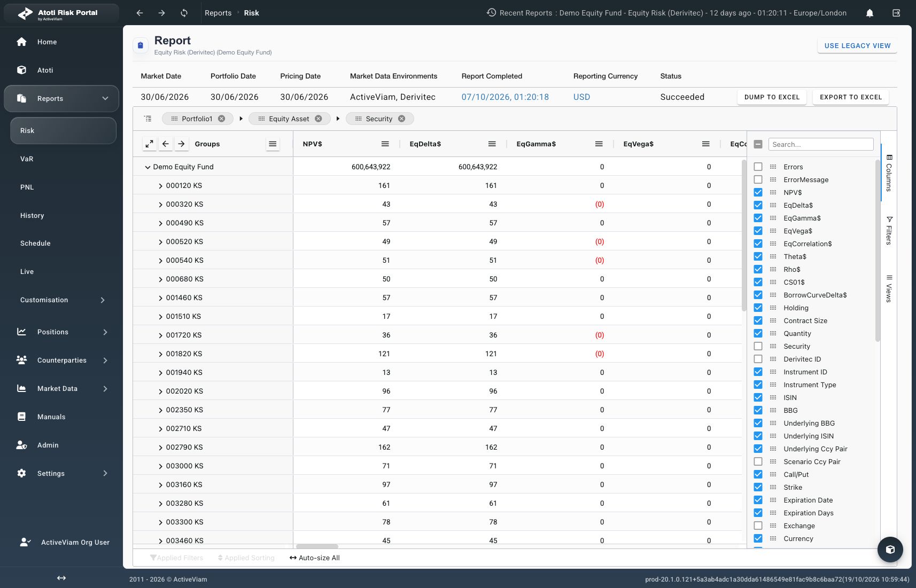916x588 pixels.
Task: Click the Auto-size All button
Action: point(315,558)
